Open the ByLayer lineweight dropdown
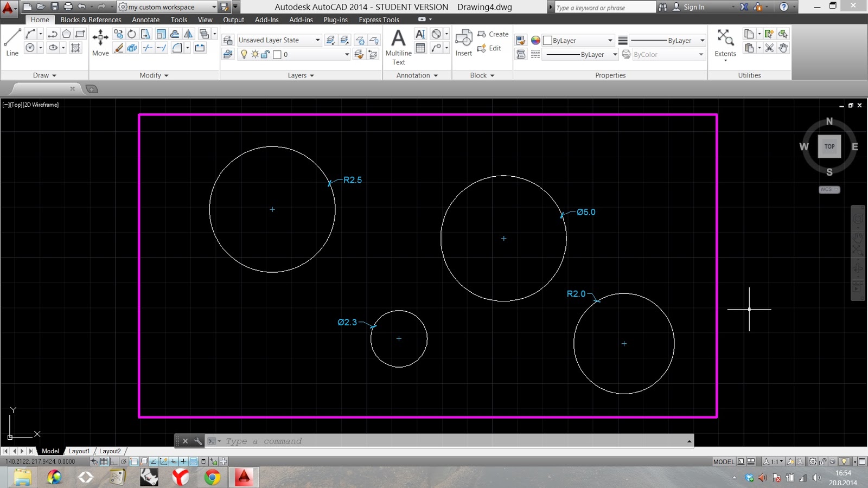 668,40
